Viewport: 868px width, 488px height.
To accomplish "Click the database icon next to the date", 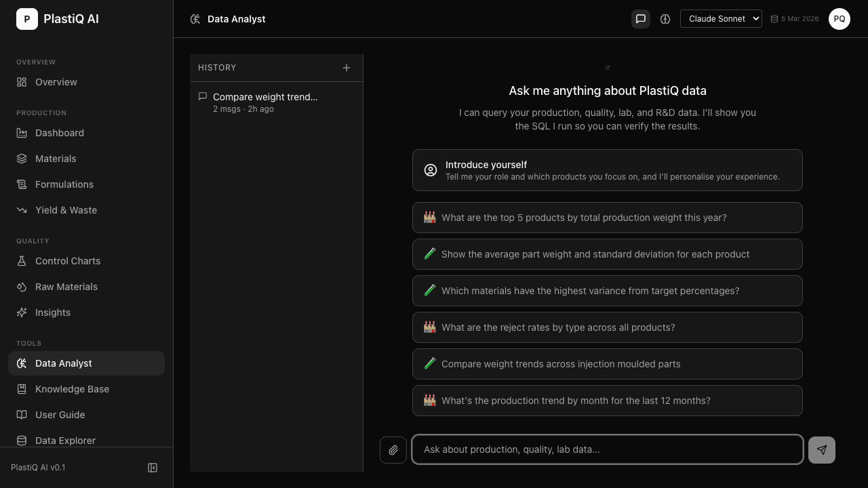I will [x=774, y=18].
